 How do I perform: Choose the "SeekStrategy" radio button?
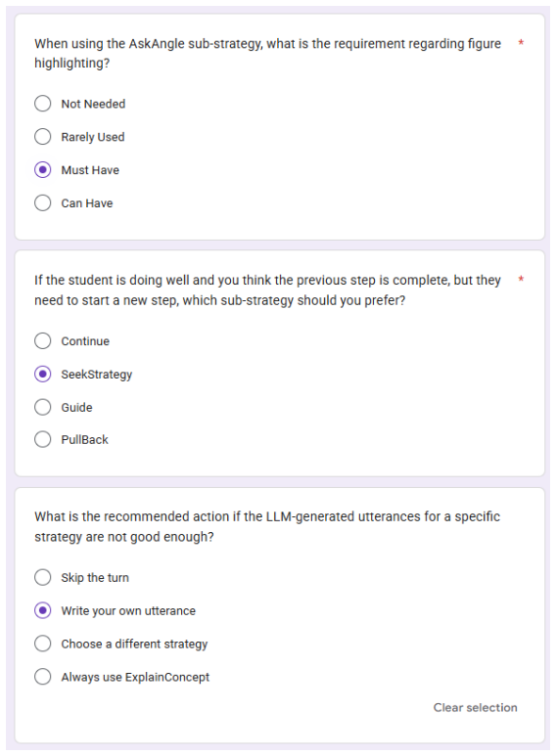click(42, 375)
